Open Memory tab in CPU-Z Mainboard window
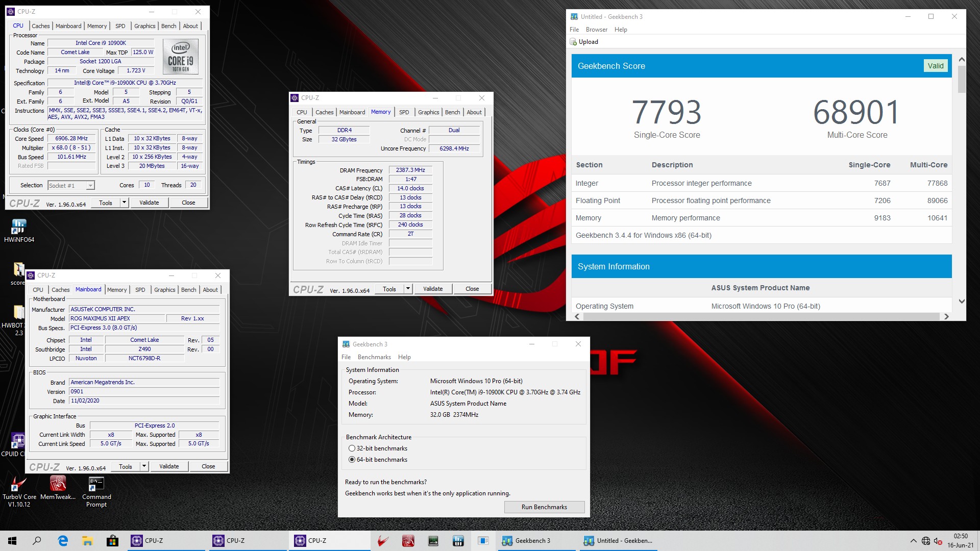The height and width of the screenshot is (551, 980). 117,290
